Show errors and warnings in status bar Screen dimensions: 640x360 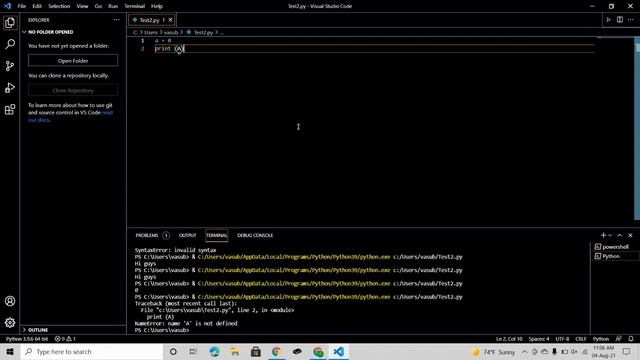[x=65, y=339]
